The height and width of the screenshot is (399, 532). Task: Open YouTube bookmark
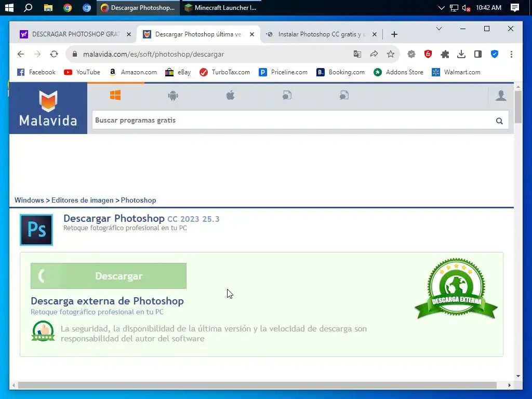click(x=82, y=72)
